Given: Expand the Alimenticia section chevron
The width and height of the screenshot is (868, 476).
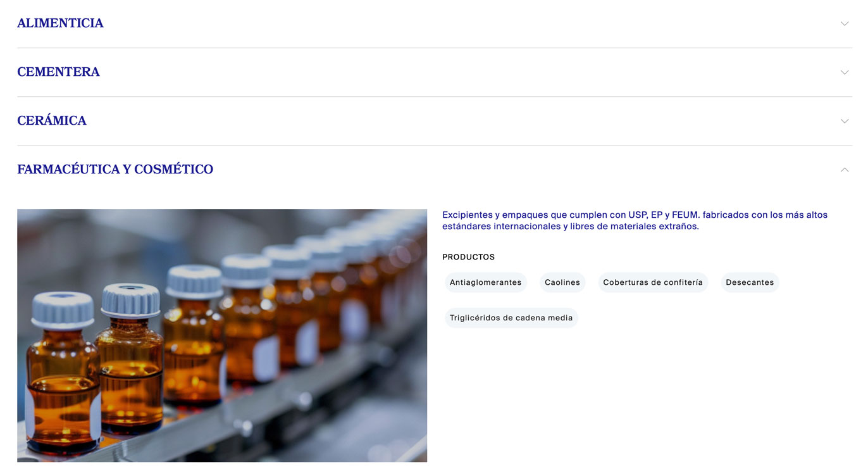Looking at the screenshot, I should 844,23.
